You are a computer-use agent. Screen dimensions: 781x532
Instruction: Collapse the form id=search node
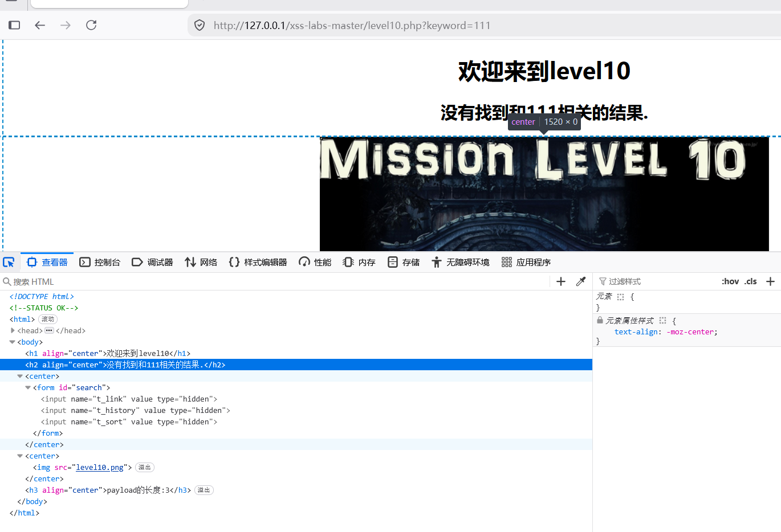(x=28, y=387)
